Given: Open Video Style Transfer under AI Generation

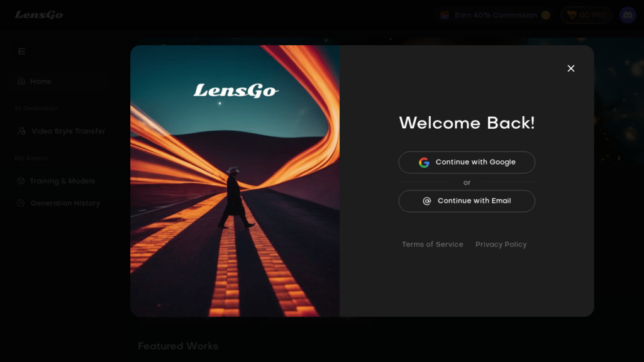Looking at the screenshot, I should pos(67,131).
